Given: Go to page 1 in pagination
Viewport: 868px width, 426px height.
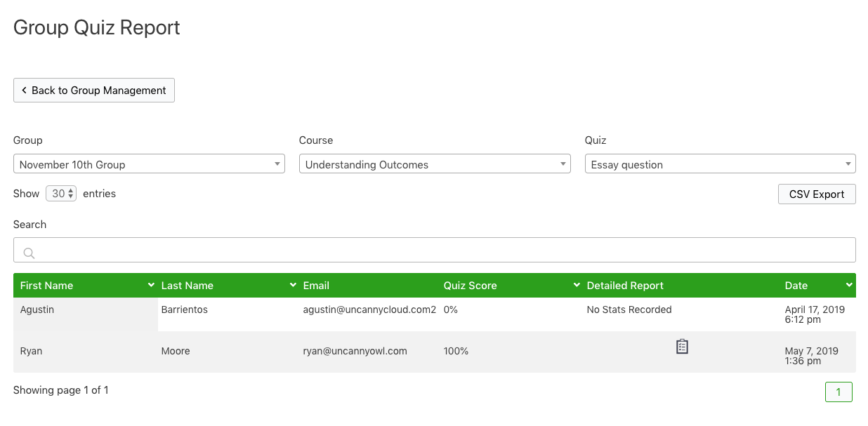Looking at the screenshot, I should click(839, 392).
